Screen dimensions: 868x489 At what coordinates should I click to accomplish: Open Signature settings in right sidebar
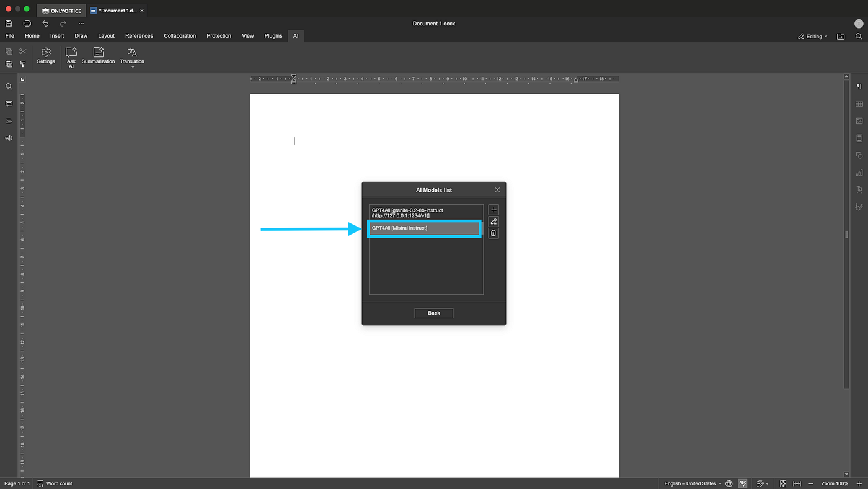859,207
